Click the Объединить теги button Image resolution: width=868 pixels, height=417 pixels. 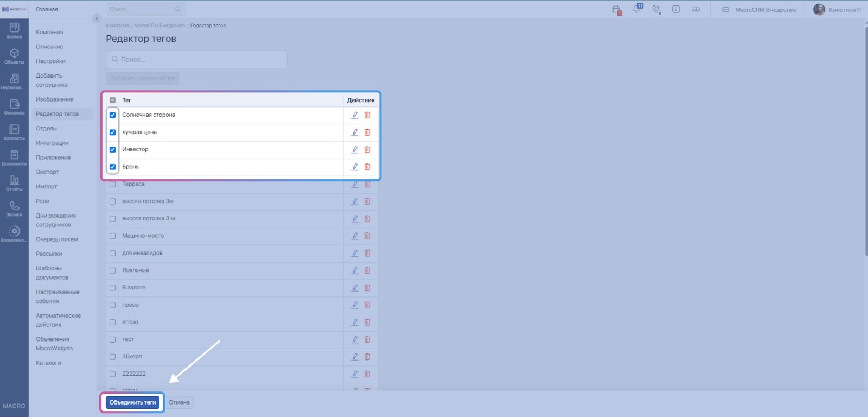coord(133,402)
